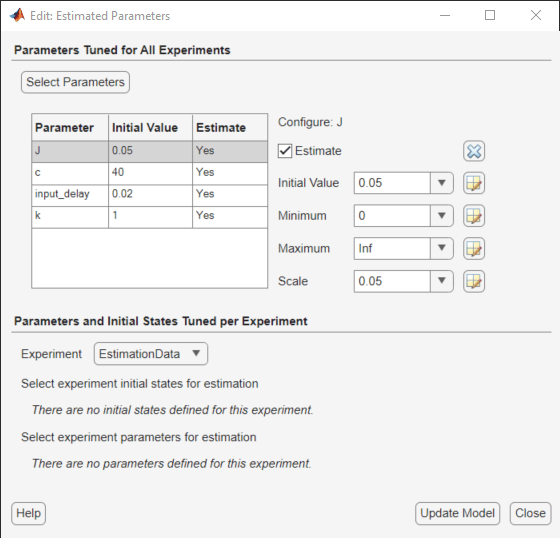Open variable editor icon for Initial Value
The height and width of the screenshot is (538, 560).
pyautogui.click(x=474, y=183)
